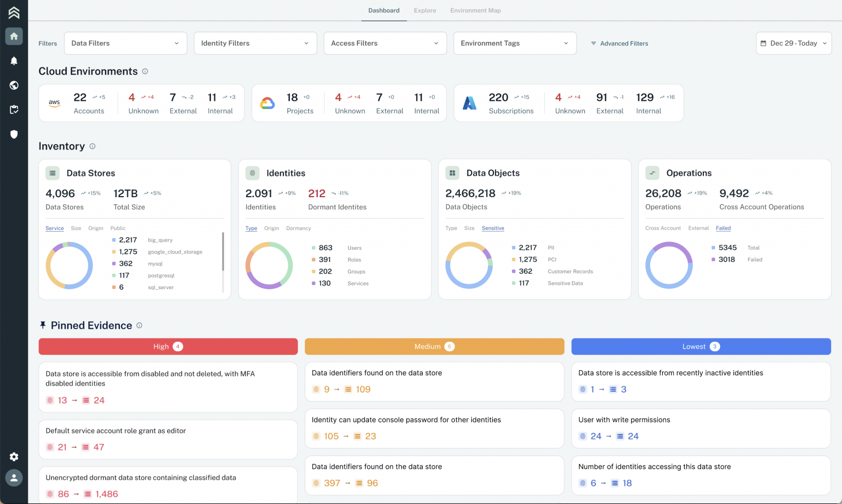The height and width of the screenshot is (504, 842).
Task: Open the clipboard checklist sidebar icon
Action: (14, 110)
